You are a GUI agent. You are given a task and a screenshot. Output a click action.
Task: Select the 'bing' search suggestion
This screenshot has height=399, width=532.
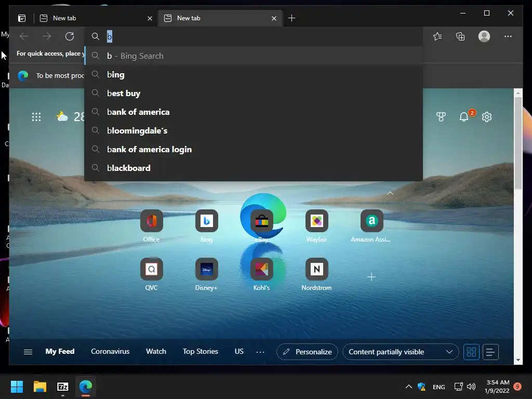click(254, 75)
